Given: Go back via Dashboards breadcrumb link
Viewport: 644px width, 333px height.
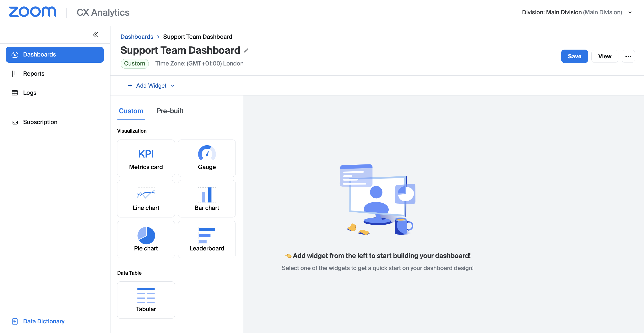Looking at the screenshot, I should (137, 37).
